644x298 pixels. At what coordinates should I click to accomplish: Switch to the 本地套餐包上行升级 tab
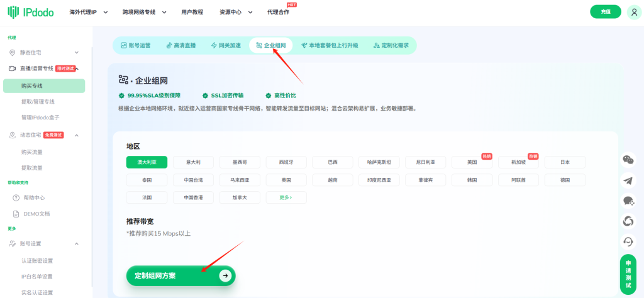point(330,45)
